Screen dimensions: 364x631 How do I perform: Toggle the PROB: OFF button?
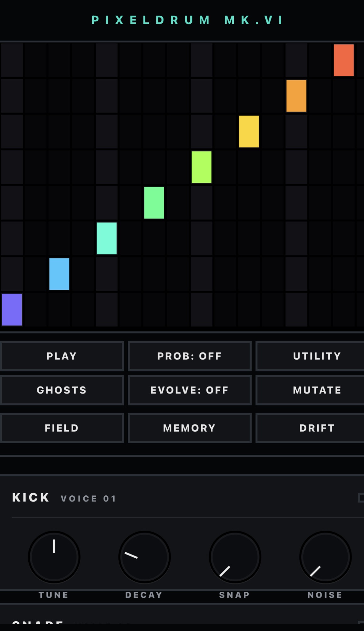[x=189, y=356]
